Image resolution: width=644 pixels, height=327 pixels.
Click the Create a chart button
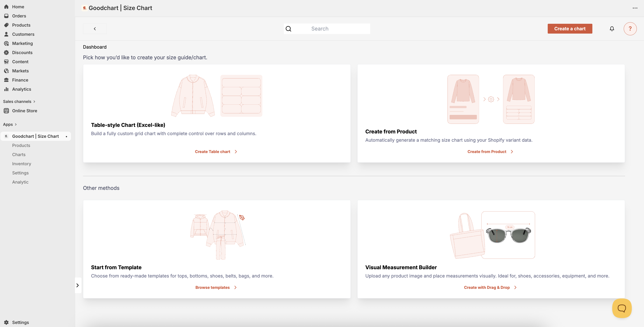coord(569,29)
